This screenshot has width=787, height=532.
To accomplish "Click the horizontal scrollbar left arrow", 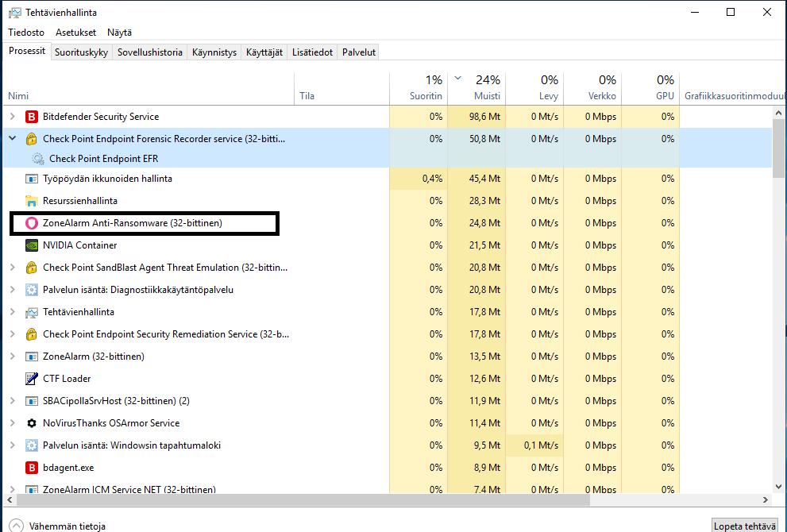I will 9,500.
